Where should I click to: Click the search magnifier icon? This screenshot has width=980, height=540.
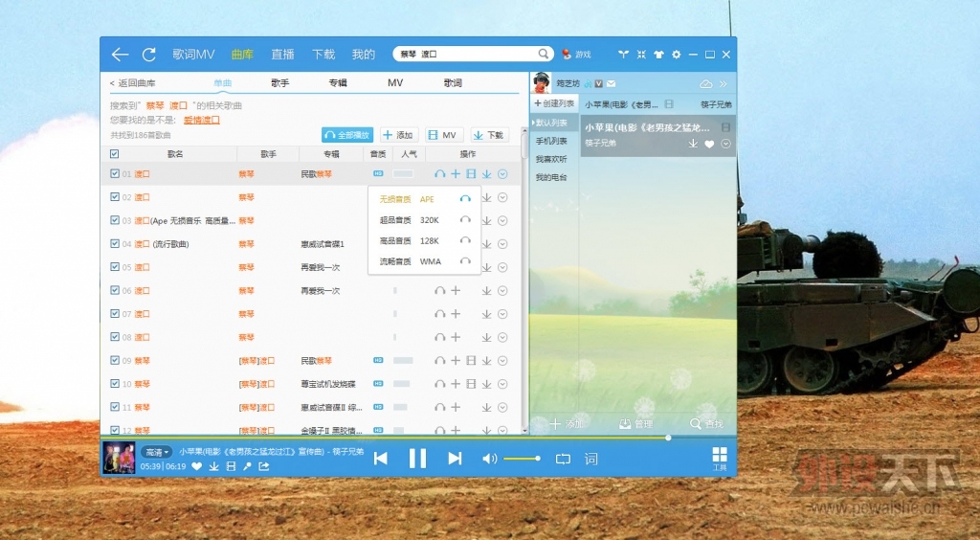544,55
